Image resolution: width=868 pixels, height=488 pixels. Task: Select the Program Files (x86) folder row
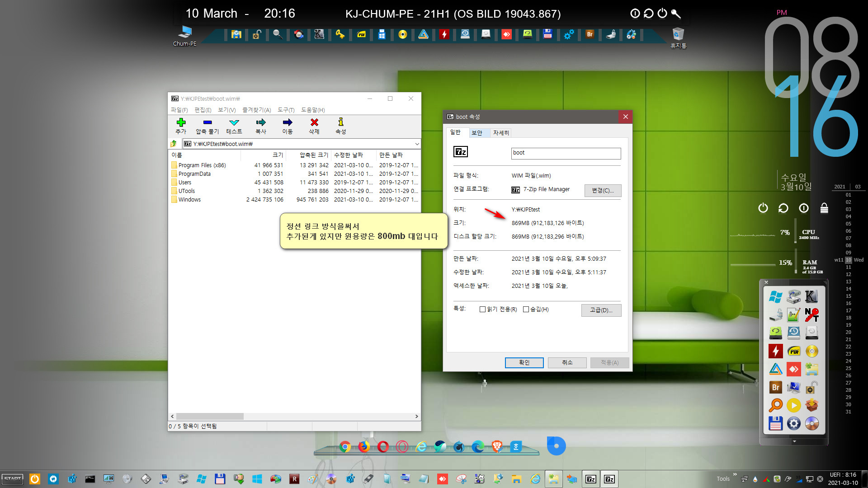coord(294,165)
